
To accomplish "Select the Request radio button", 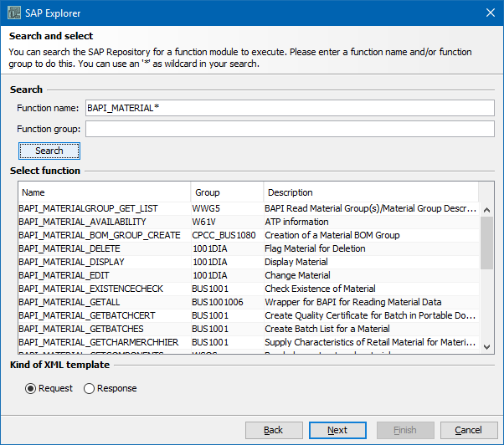I will (31, 388).
